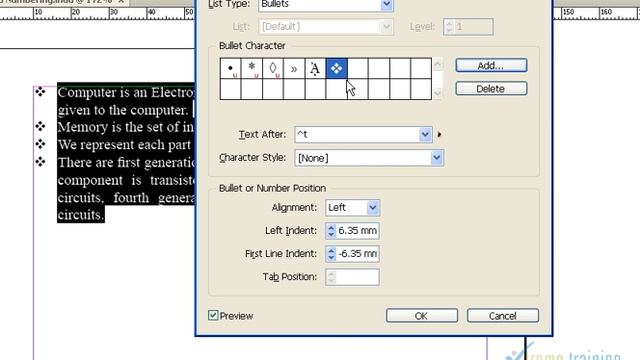Click into the Left Indent value field
This screenshot has height=360, width=640.
[x=357, y=231]
